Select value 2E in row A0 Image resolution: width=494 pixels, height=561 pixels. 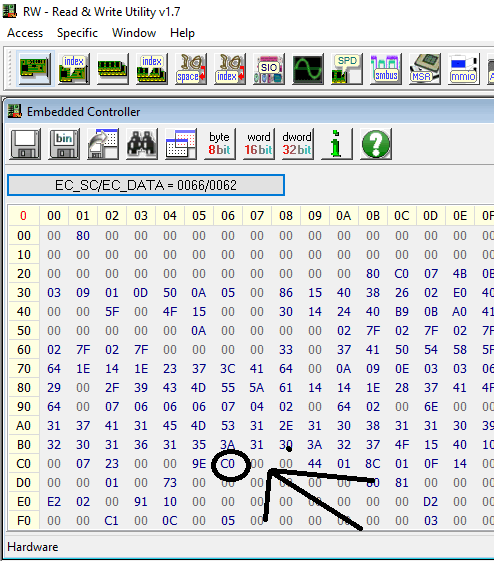click(x=286, y=426)
